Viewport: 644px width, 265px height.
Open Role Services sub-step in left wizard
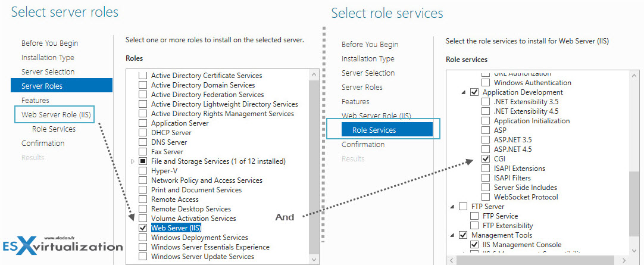pos(54,129)
